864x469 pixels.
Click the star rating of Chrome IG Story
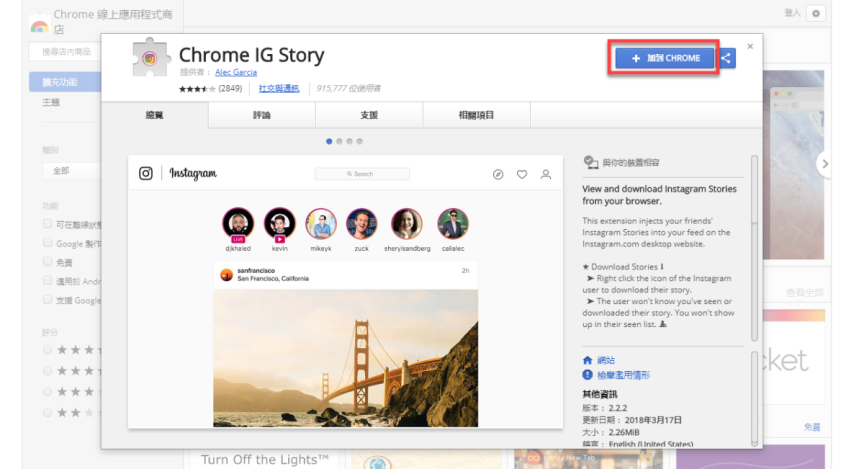197,89
